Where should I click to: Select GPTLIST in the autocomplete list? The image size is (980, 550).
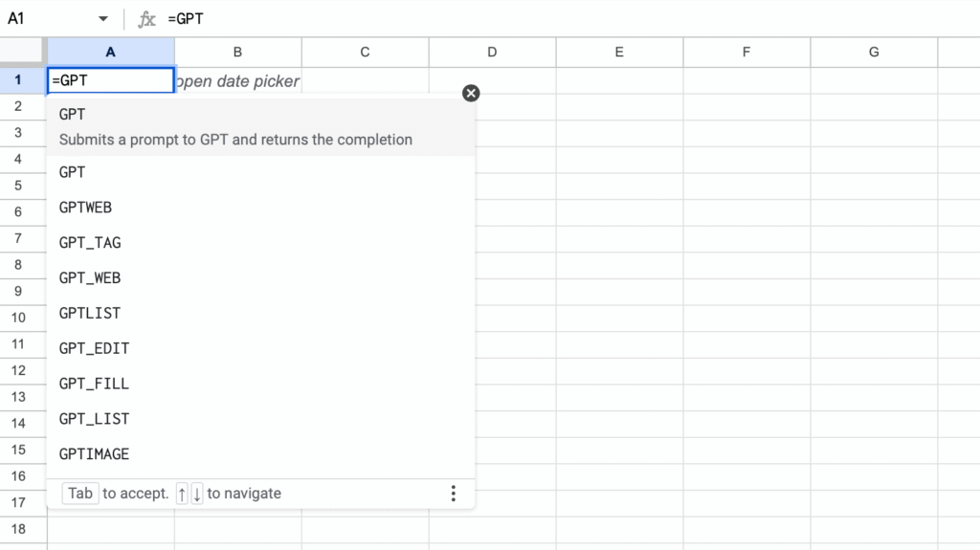click(260, 313)
